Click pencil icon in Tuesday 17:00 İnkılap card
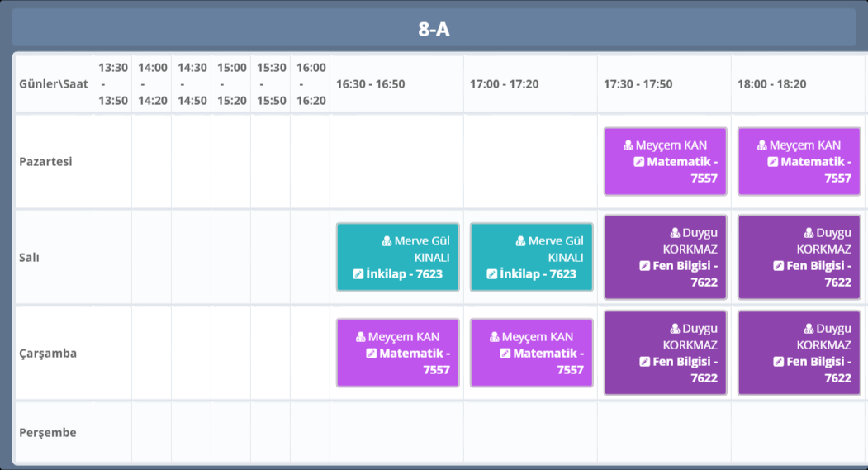Image resolution: width=868 pixels, height=470 pixels. [x=492, y=273]
